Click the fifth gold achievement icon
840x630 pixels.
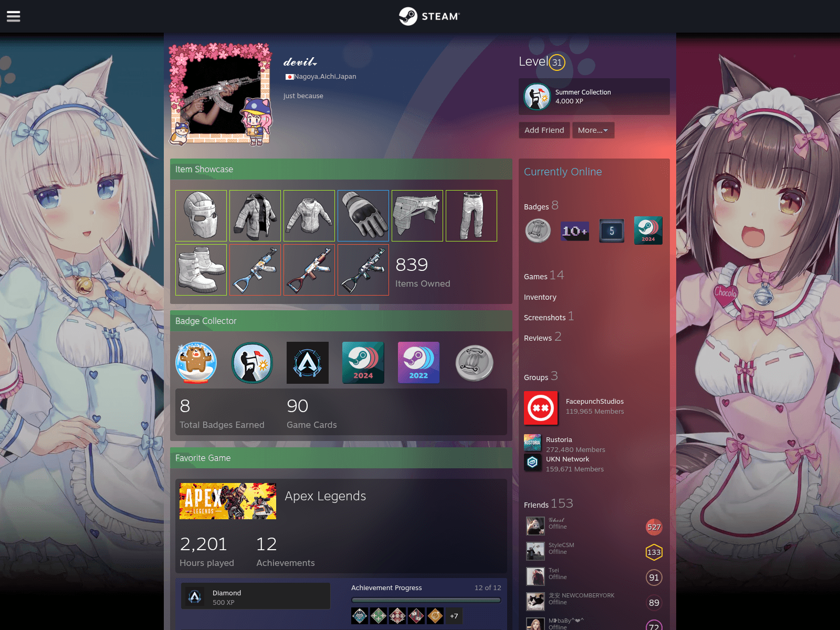435,616
